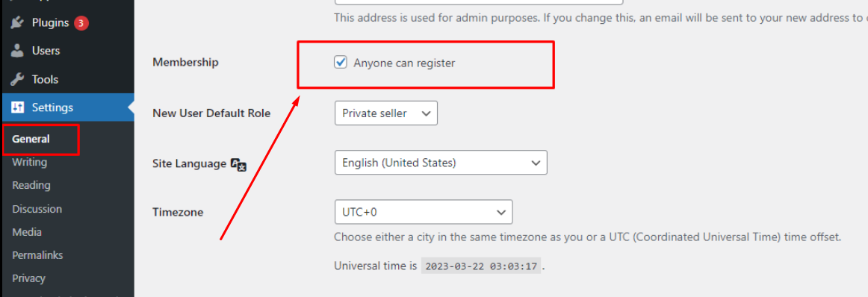
Task: Click the red plugin update badge
Action: pos(81,22)
